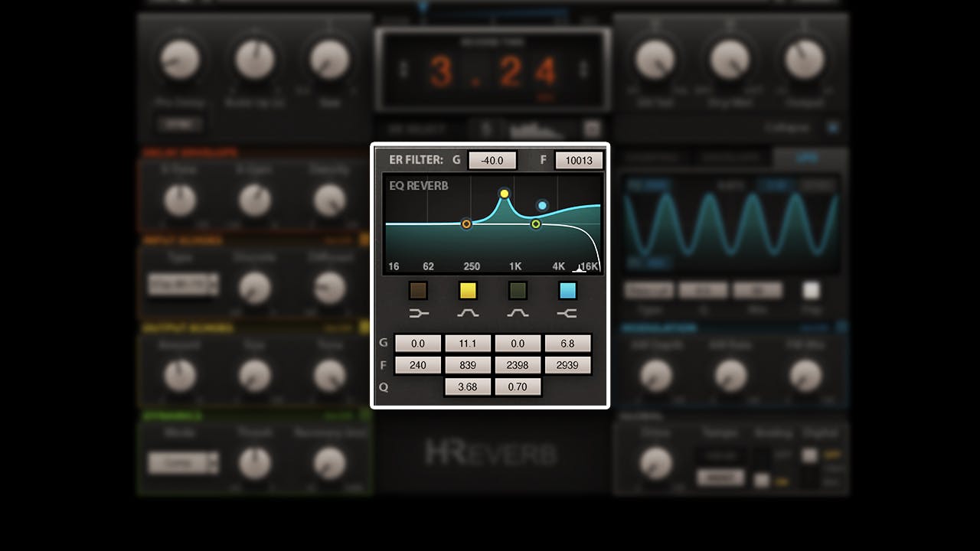Select band 1 low-shelf filter shape icon
Screen dimensions: 980x551
pos(418,311)
